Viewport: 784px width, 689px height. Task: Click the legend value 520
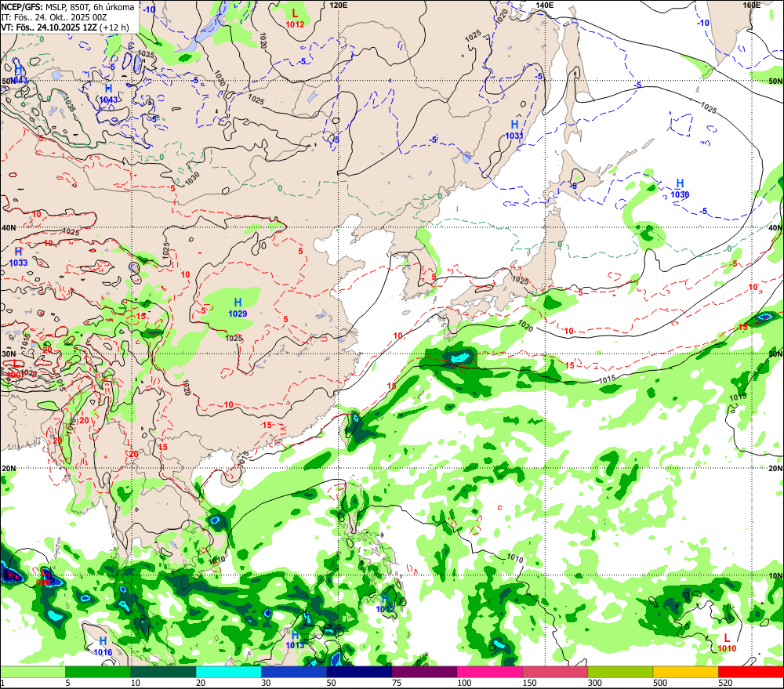tap(725, 683)
